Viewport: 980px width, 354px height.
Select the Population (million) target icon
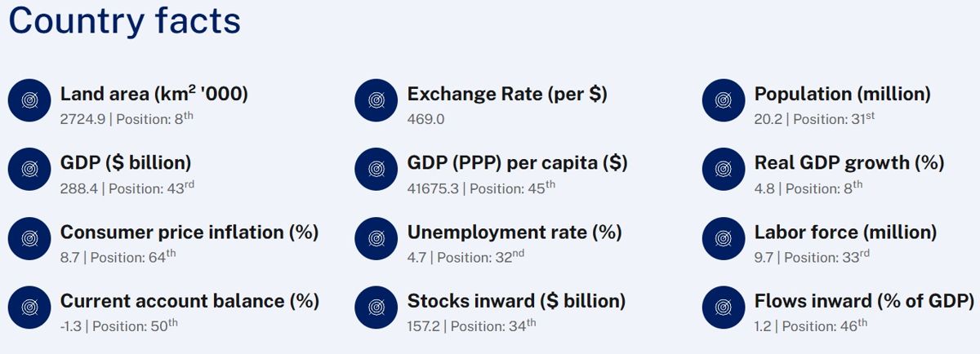(723, 101)
